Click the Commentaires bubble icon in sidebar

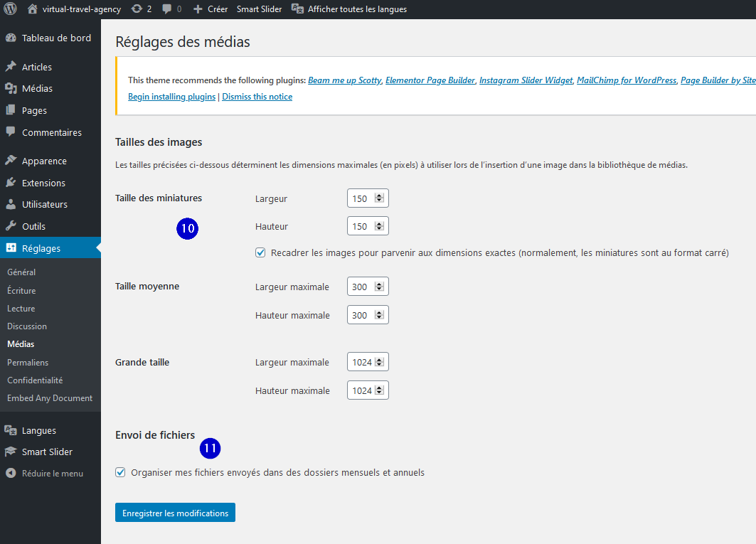[x=11, y=131]
